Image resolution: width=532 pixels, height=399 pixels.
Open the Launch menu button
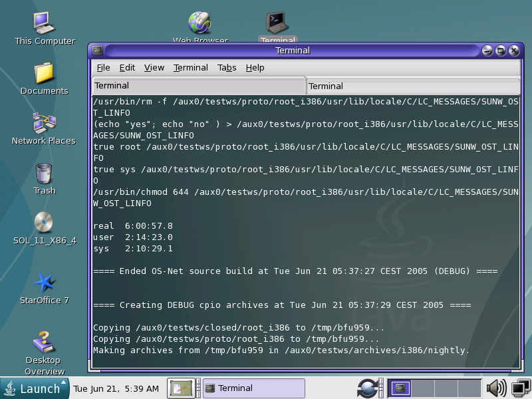point(35,388)
